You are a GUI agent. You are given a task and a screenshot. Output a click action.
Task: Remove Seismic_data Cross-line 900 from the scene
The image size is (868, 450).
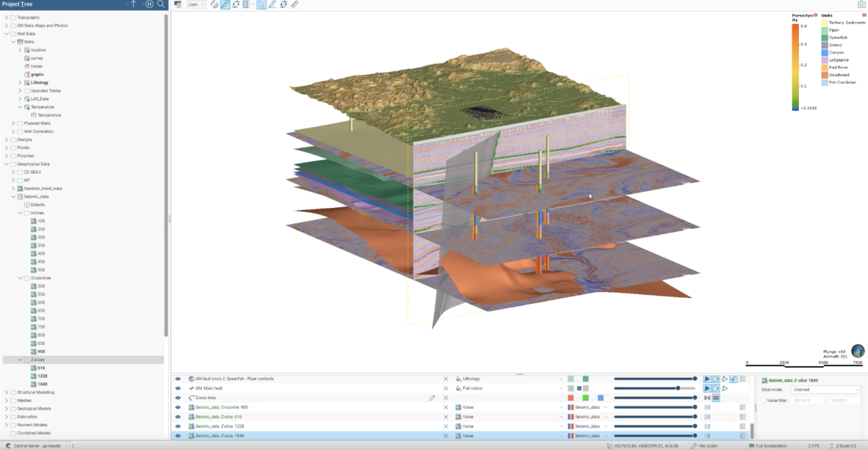pos(445,407)
